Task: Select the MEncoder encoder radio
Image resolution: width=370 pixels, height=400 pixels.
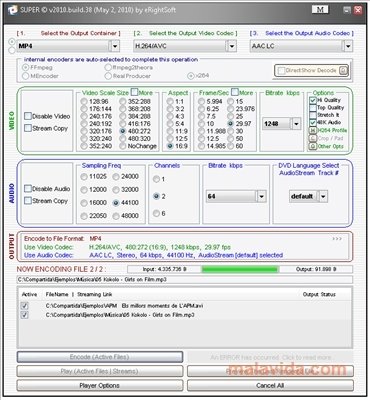Action: point(25,76)
